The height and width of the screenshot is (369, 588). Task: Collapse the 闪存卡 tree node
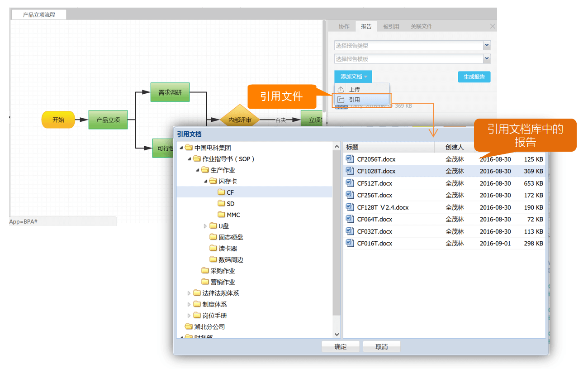pos(205,181)
